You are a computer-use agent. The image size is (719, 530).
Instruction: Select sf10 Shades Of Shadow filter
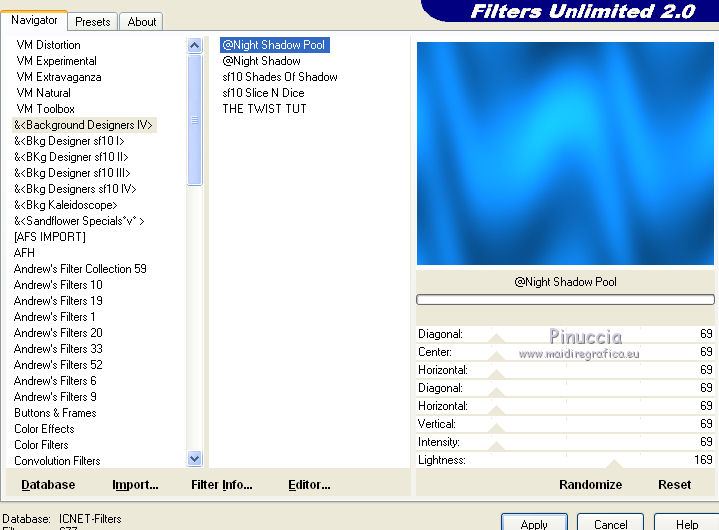click(280, 77)
